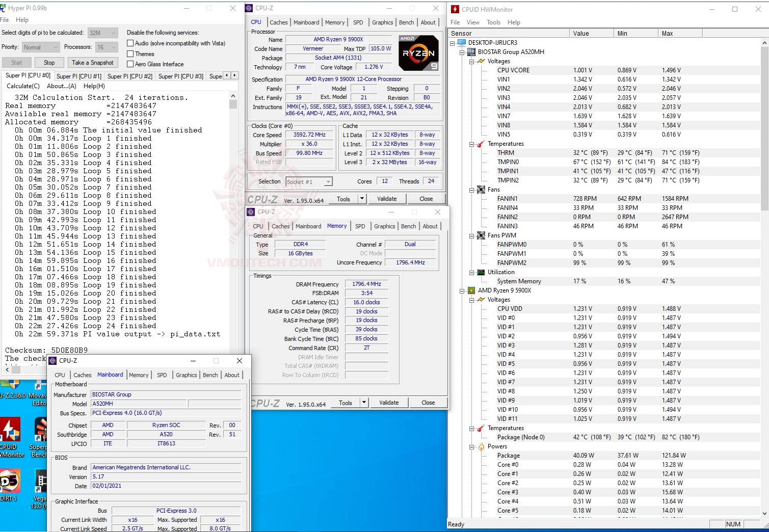
Task: Click the icon beside the Fans PWM node
Action: pos(481,235)
